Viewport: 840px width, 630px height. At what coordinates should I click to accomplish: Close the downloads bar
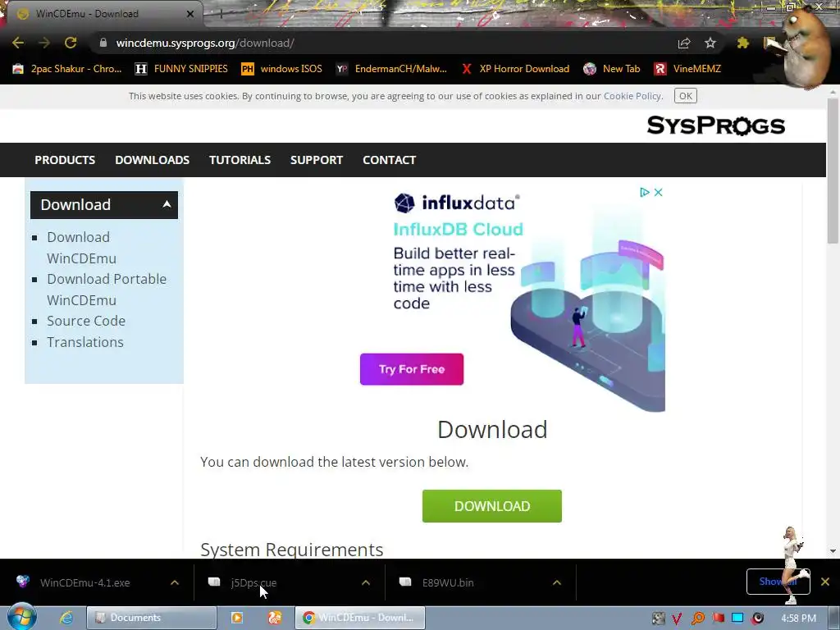pos(825,582)
